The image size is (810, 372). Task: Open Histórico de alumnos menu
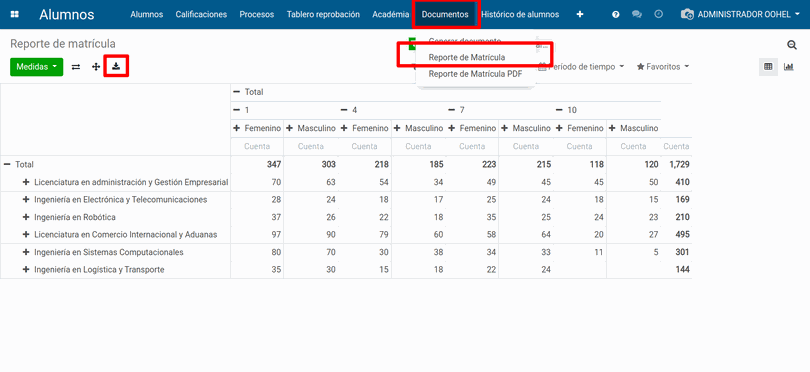(520, 14)
